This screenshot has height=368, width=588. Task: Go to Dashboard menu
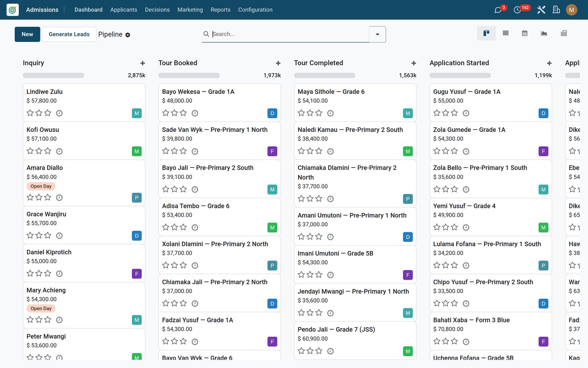point(89,10)
